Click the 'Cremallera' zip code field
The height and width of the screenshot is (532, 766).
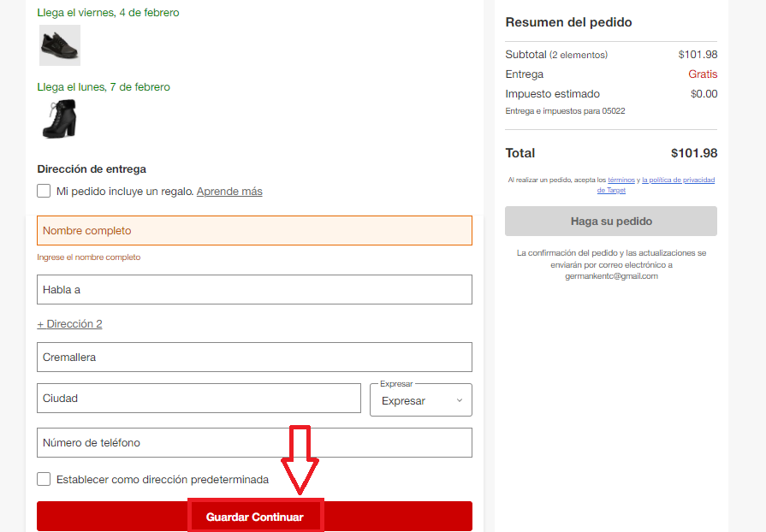point(254,357)
